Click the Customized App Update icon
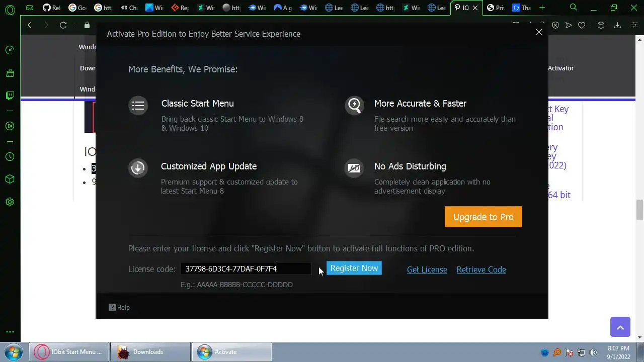 [x=138, y=168]
